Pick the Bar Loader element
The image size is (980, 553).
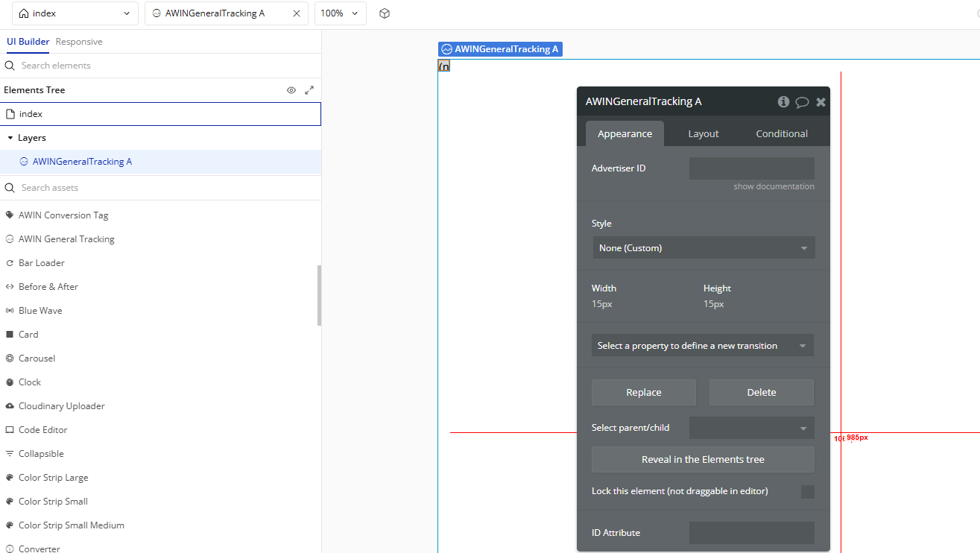pos(41,263)
